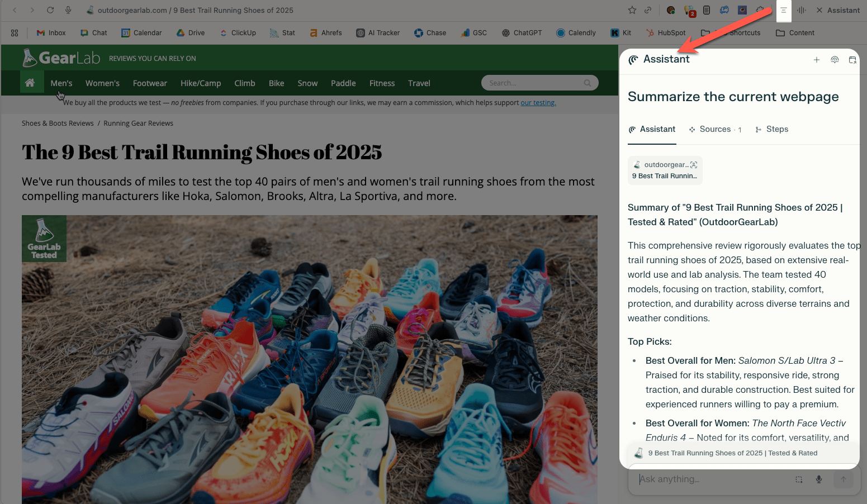Open the Gmail Inbox bookmark
867x504 pixels.
pos(51,33)
